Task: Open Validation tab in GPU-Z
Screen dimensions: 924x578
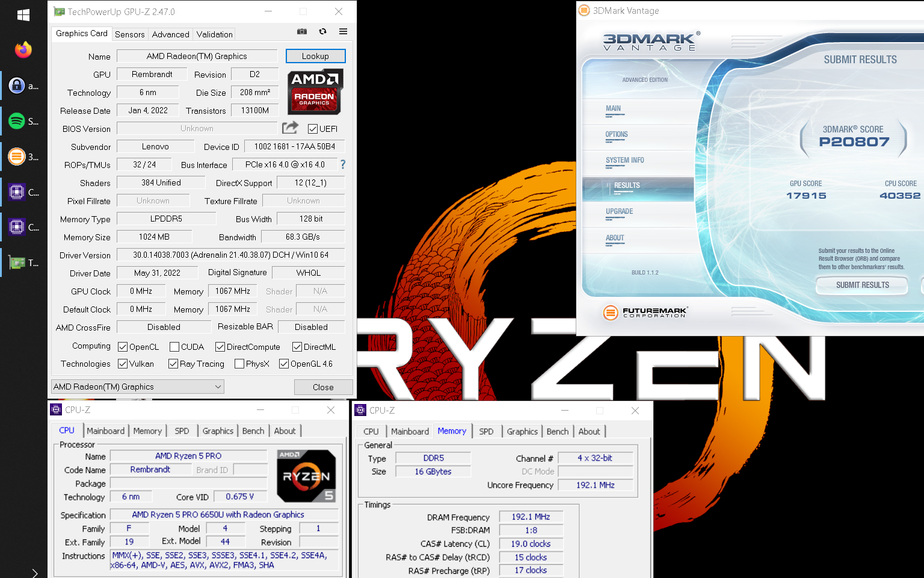Action: click(x=215, y=34)
